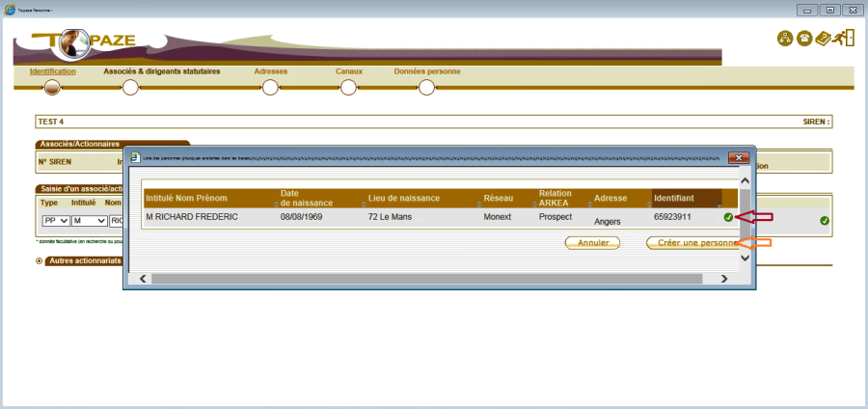Open the Intitulé dropdown showing M
The width and height of the screenshot is (868, 409).
pos(89,221)
